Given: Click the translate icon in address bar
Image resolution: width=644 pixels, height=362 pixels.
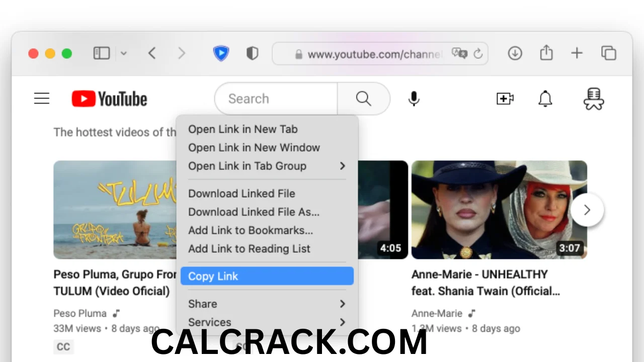Looking at the screenshot, I should pos(459,53).
